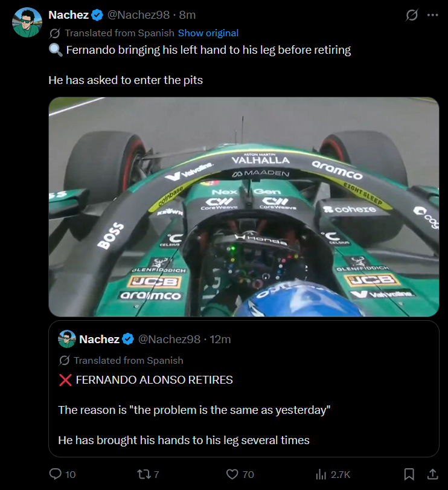Click the Grok icon at top right
This screenshot has height=490, width=448.
tap(412, 15)
